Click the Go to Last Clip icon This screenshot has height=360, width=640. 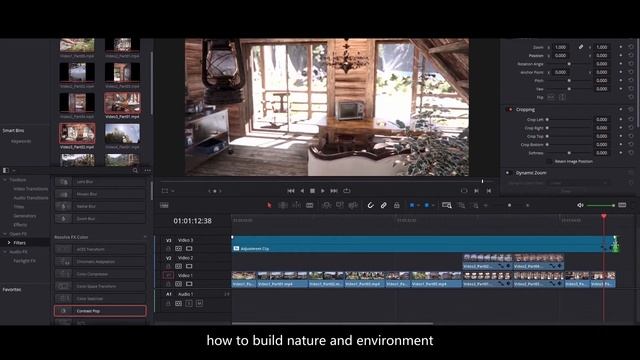(489, 191)
